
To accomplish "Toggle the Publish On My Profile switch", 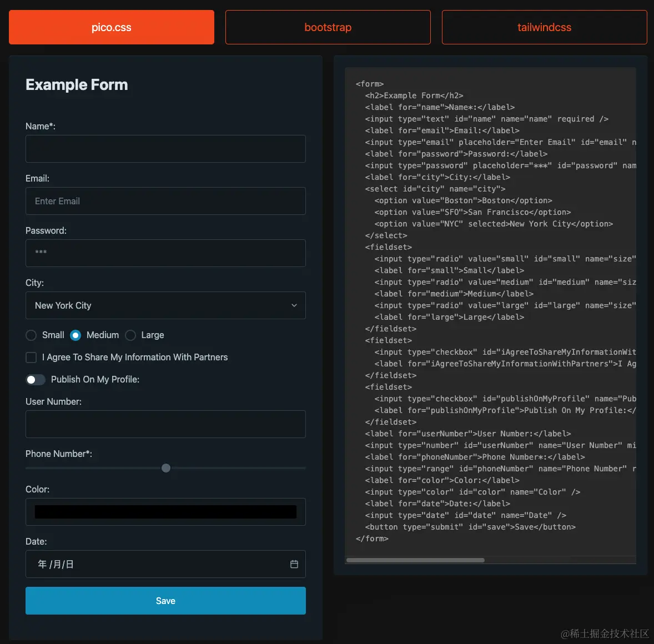I will (36, 380).
